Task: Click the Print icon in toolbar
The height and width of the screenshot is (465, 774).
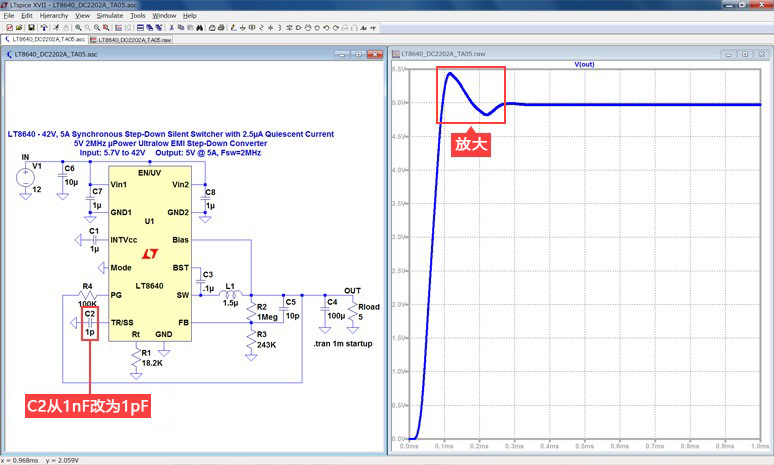Action: pyautogui.click(x=221, y=28)
